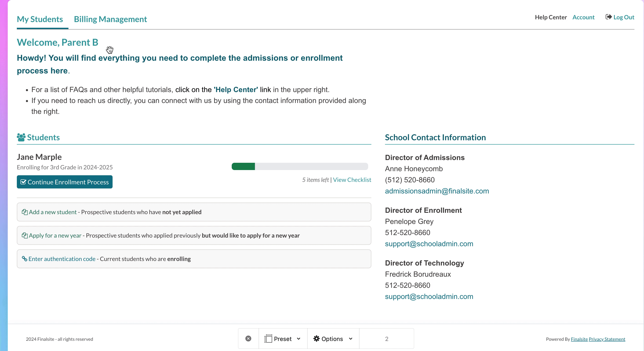Click the Add a new student icon
The width and height of the screenshot is (644, 351).
[x=25, y=212]
